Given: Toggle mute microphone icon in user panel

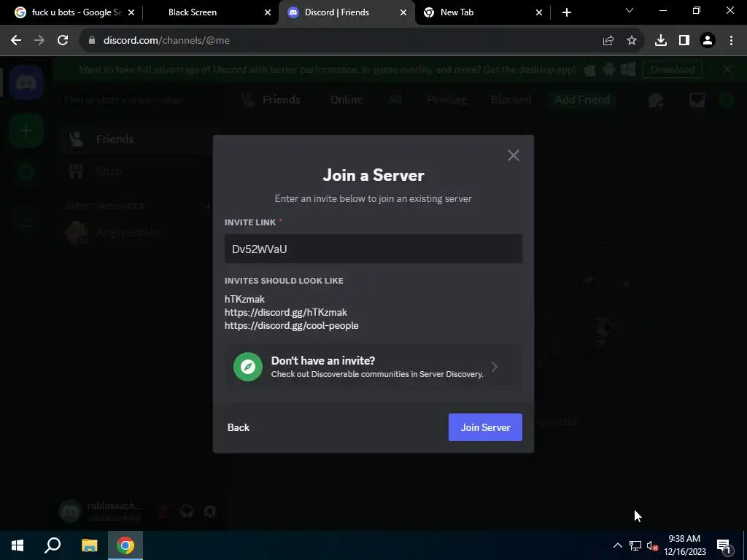Looking at the screenshot, I should point(164,511).
